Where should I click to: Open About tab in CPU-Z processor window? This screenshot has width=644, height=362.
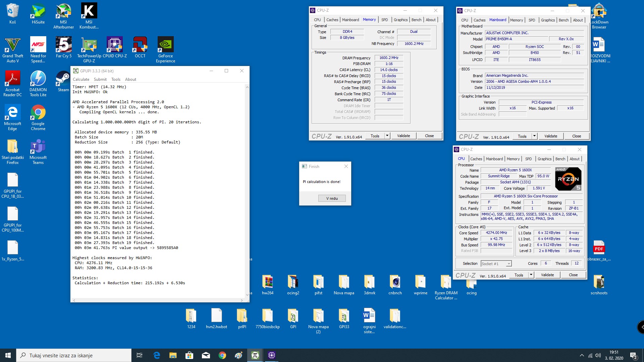(575, 159)
